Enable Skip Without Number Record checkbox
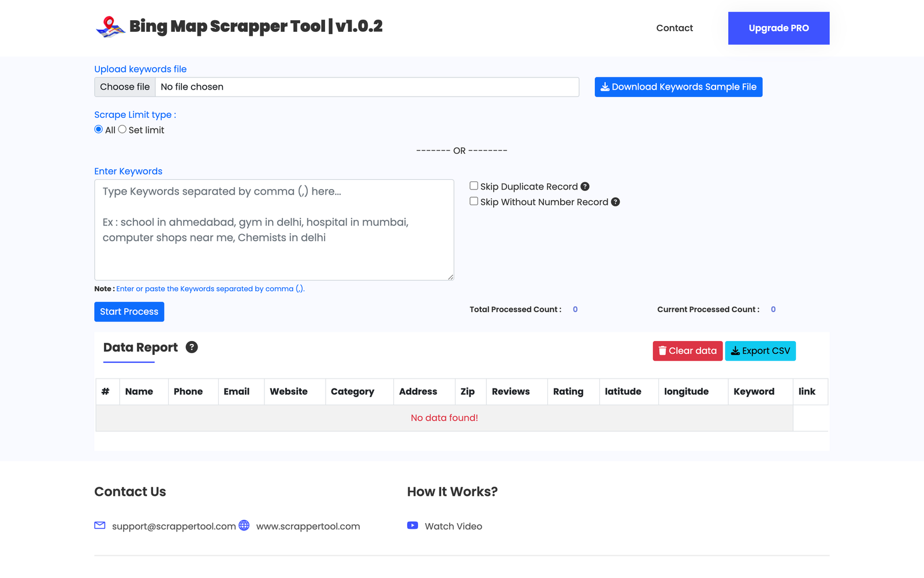Viewport: 924px width, 578px height. click(x=474, y=201)
